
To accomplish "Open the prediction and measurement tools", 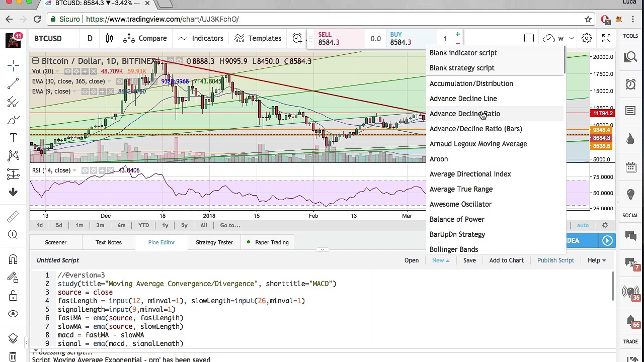I will 13,174.
